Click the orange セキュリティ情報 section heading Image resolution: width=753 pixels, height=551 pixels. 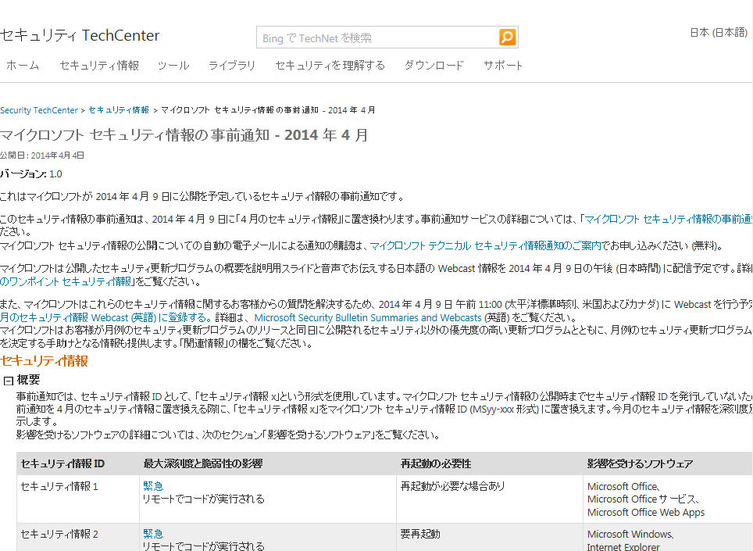(44, 361)
